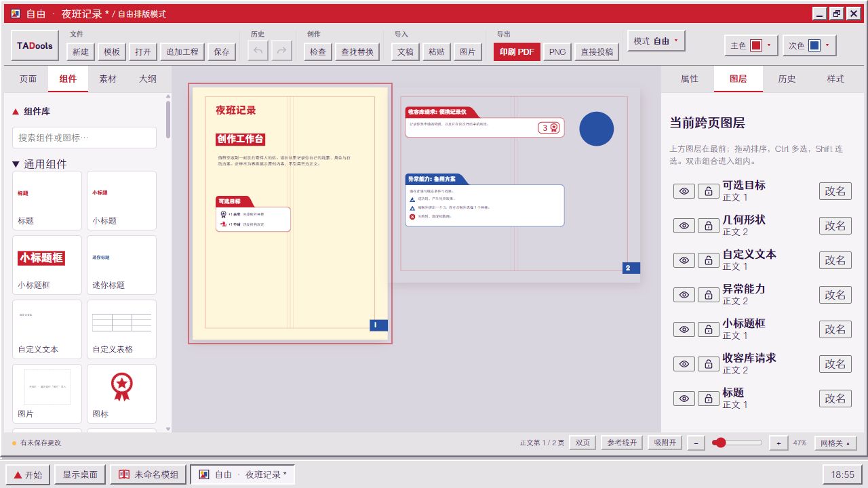Click the 追加工程 button
This screenshot has width=868, height=488.
[182, 52]
